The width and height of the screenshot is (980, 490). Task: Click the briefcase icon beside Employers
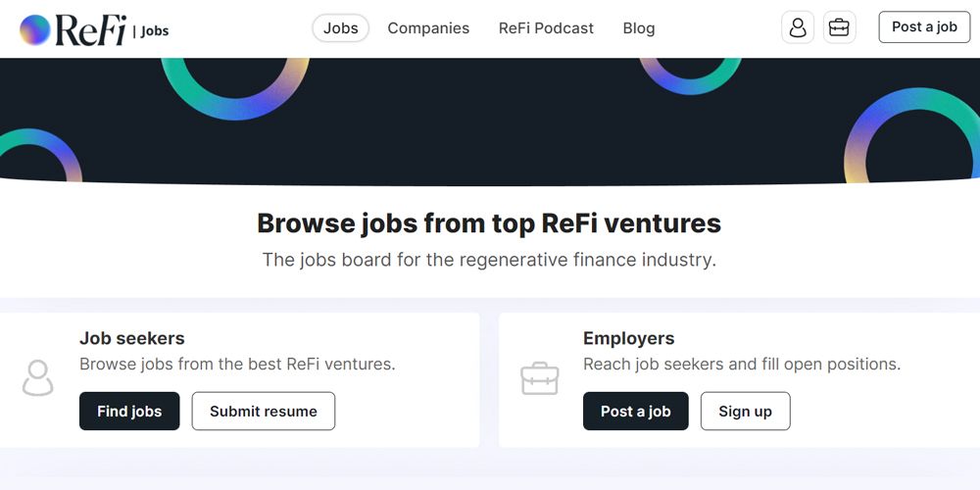(x=540, y=378)
